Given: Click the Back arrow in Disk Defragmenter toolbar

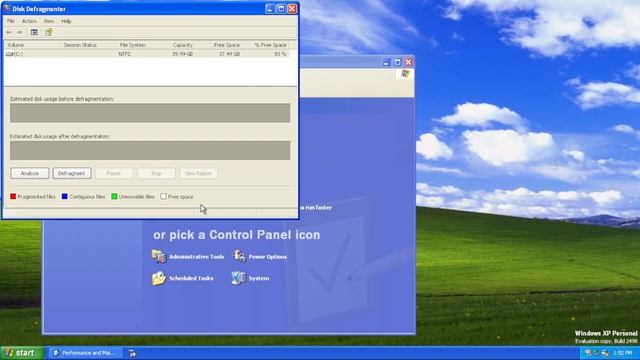Looking at the screenshot, I should point(9,32).
